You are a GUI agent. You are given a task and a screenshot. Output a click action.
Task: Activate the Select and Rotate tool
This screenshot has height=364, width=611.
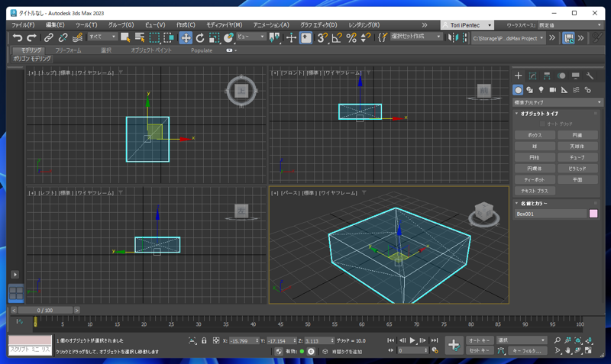point(200,37)
